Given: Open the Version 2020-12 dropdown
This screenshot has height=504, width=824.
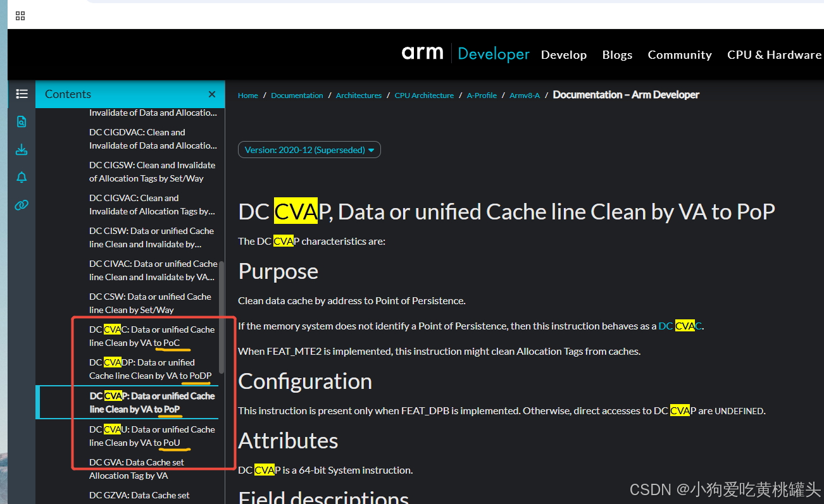Looking at the screenshot, I should [309, 149].
